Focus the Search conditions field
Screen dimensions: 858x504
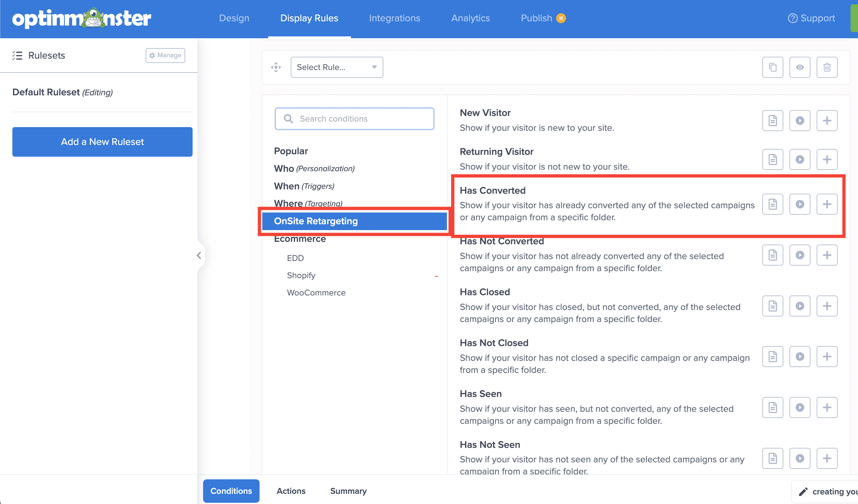click(354, 118)
